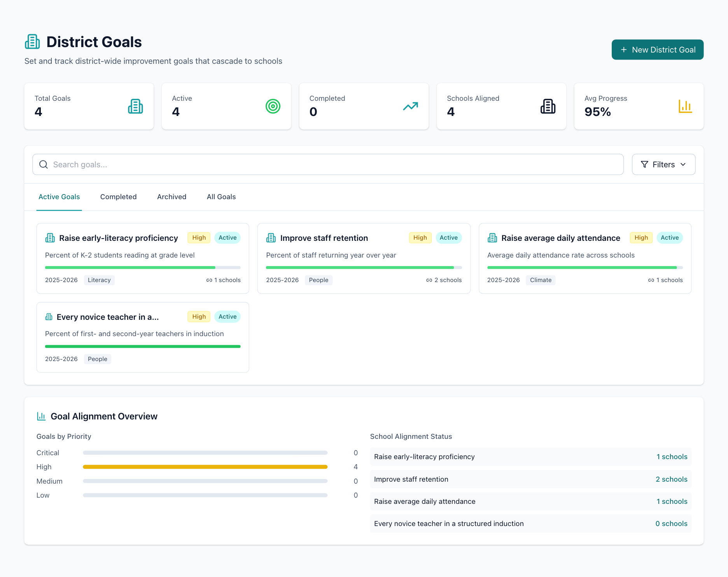
Task: Click the District Goals header building icon
Action: 32,42
